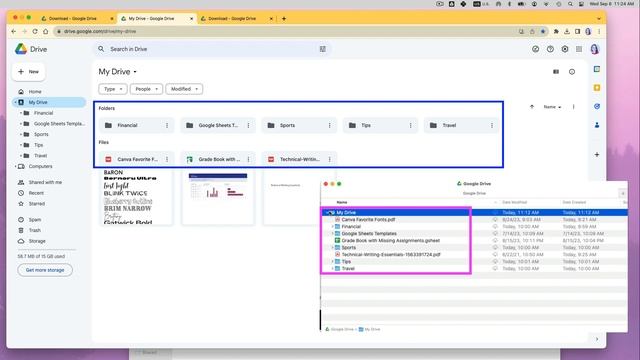
Task: Expand the Tips folder in the Finder window
Action: tap(333, 262)
